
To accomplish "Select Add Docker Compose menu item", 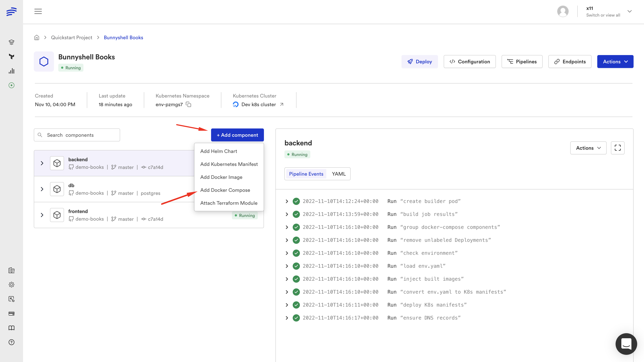I will tap(225, 190).
